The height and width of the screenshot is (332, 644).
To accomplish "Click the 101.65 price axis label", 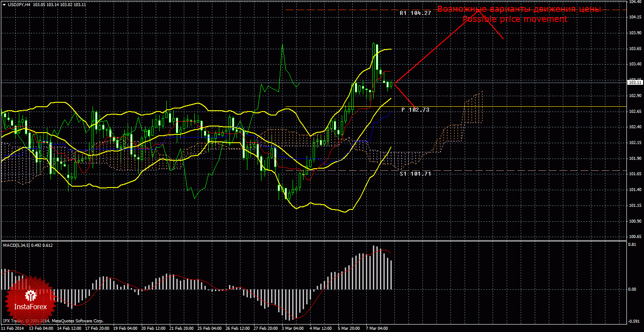I will tap(635, 174).
